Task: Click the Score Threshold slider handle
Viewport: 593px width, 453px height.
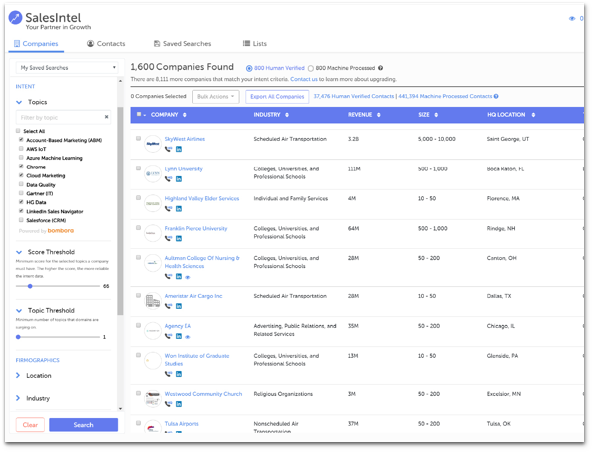Action: [30, 286]
